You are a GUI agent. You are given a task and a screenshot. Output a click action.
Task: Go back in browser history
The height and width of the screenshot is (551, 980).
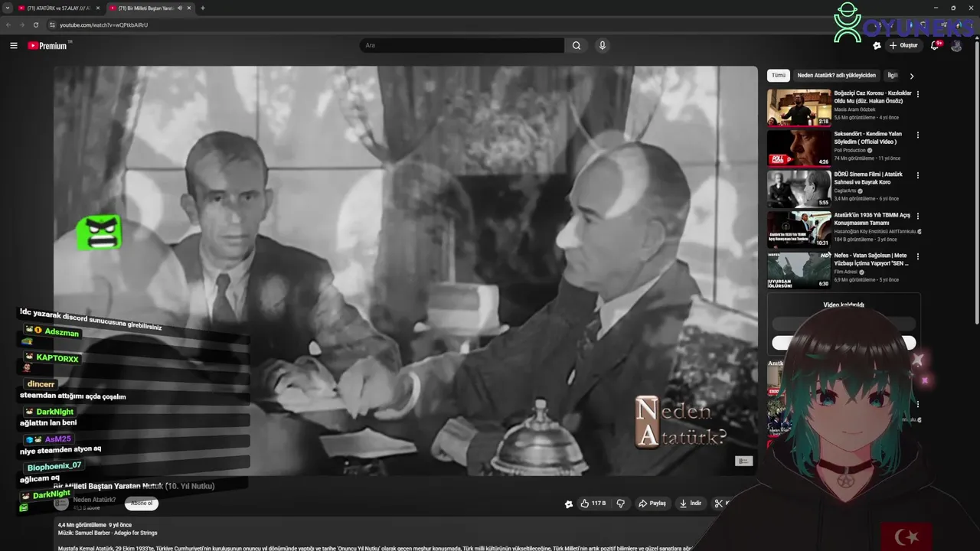point(8,24)
